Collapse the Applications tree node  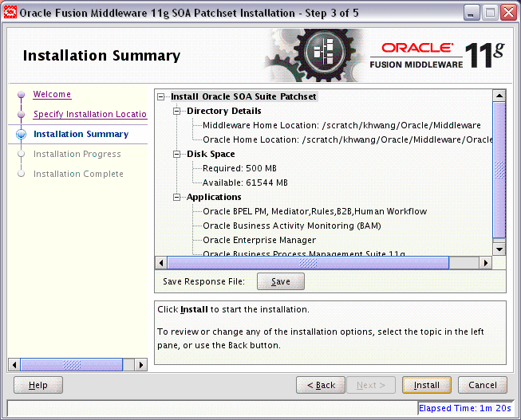point(177,197)
